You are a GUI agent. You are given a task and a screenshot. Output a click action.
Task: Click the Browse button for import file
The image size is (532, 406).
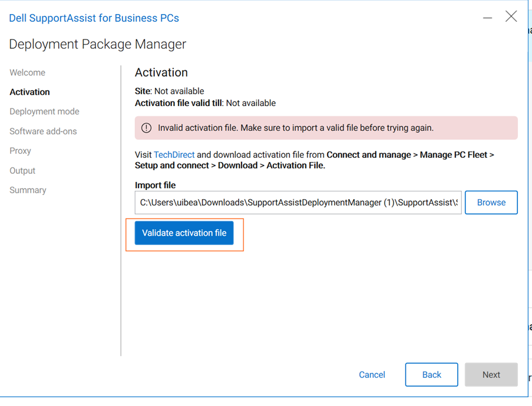[x=491, y=202]
